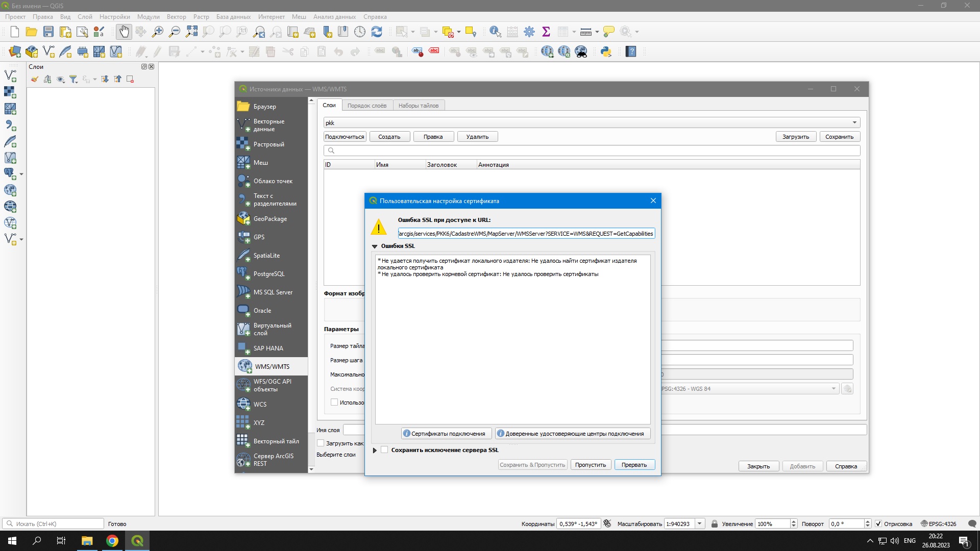Open the Python console icon
The image size is (980, 551).
606,52
